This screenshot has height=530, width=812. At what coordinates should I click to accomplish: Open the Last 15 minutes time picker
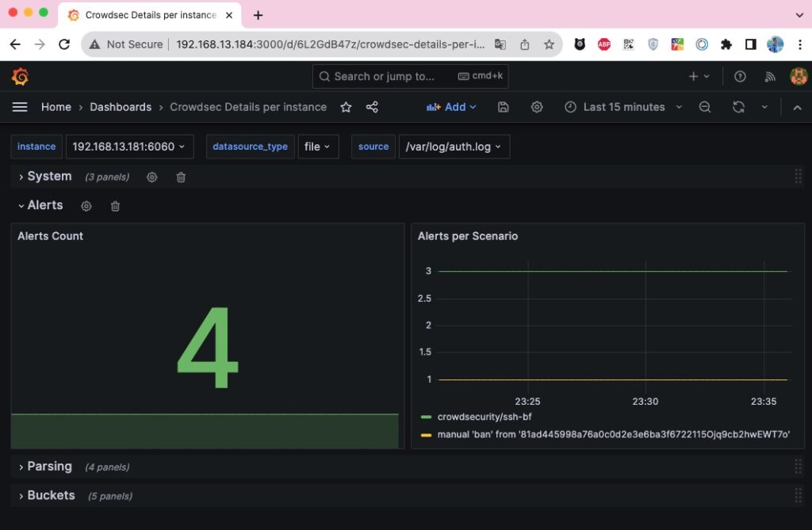(623, 107)
